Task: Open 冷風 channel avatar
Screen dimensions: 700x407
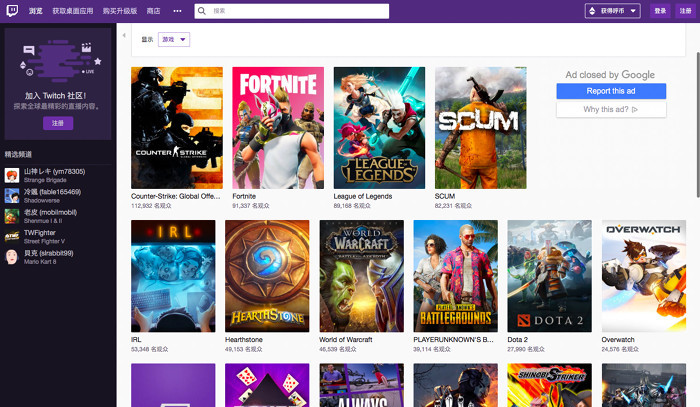Action: pyautogui.click(x=12, y=195)
